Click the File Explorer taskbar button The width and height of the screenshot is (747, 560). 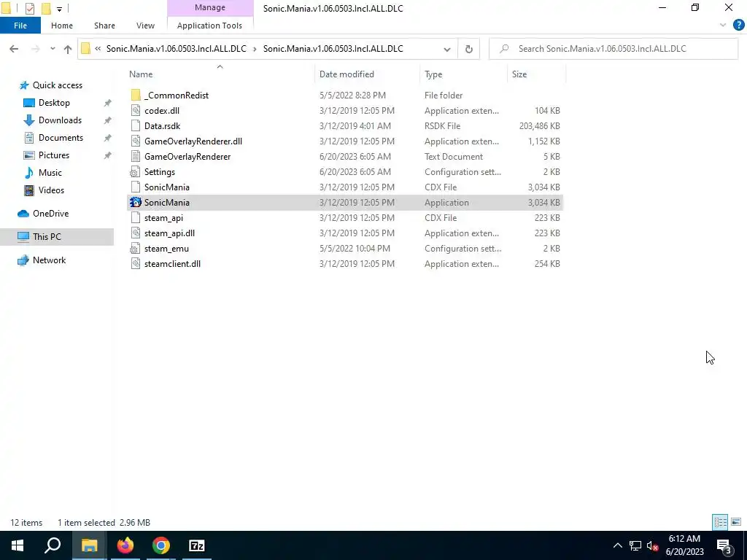[x=89, y=545]
